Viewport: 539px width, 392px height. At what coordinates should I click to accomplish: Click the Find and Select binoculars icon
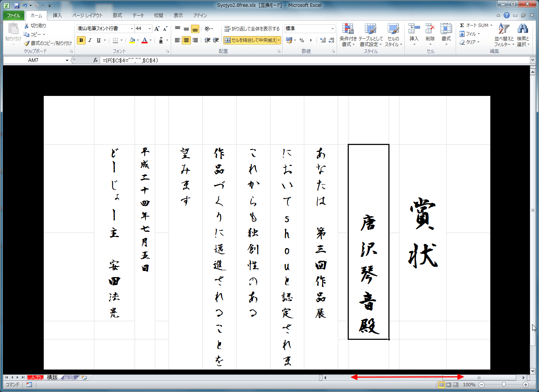[x=523, y=29]
